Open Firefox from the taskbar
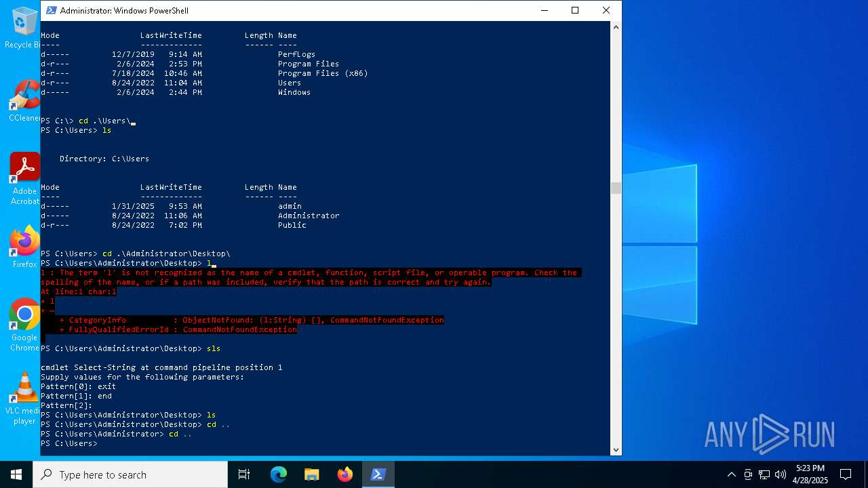Screen dimensions: 868x488 click(x=344, y=474)
